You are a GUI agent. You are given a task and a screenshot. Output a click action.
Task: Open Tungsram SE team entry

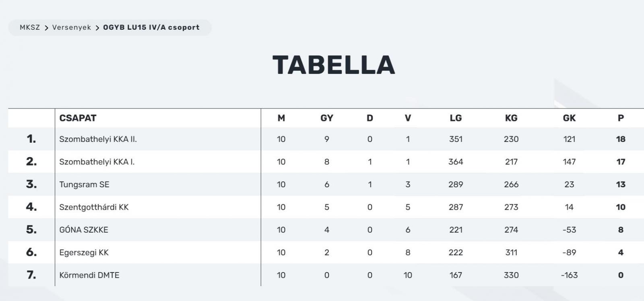click(84, 184)
